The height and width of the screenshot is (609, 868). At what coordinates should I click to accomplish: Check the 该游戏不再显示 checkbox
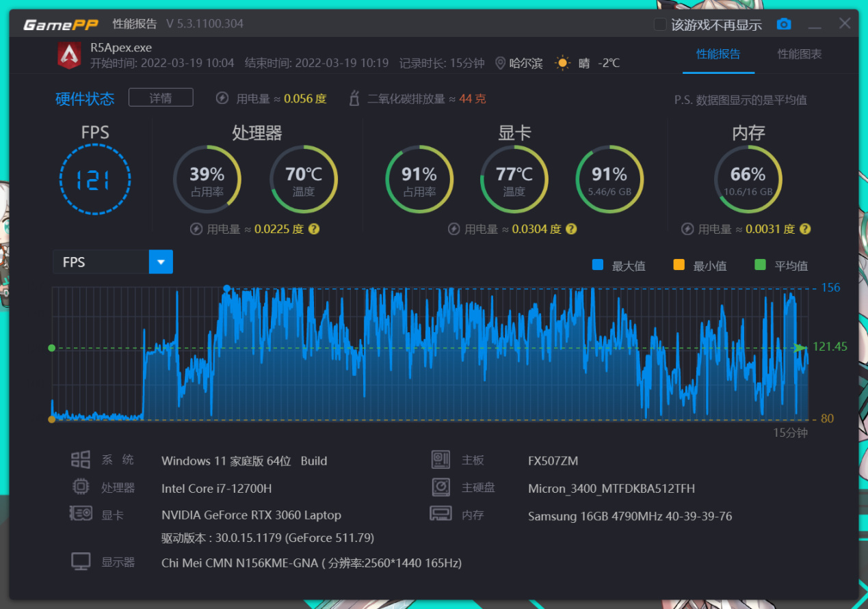coord(660,25)
